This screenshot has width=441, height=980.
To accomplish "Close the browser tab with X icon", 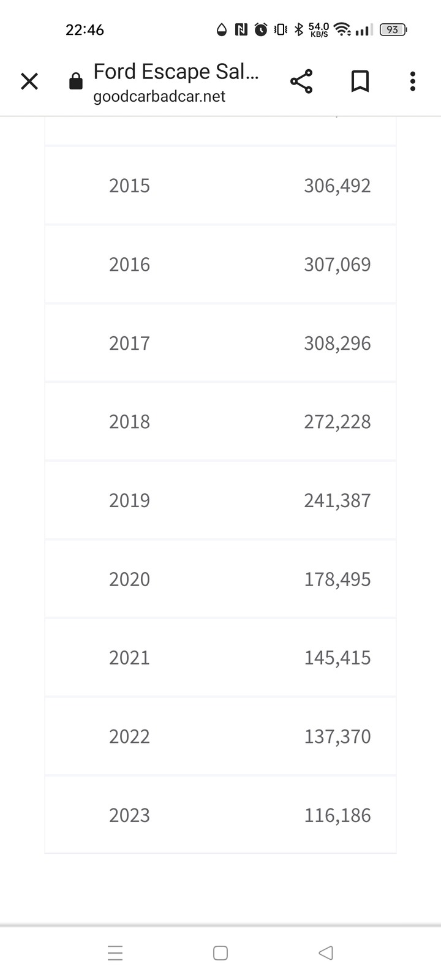I will pos(29,81).
